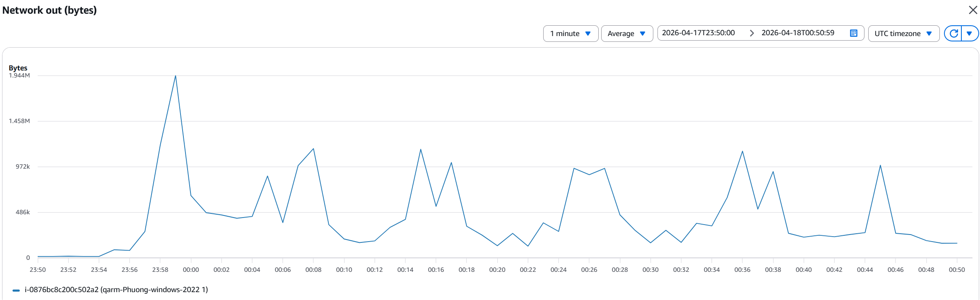Select the 00:08 x-axis time label

313,270
